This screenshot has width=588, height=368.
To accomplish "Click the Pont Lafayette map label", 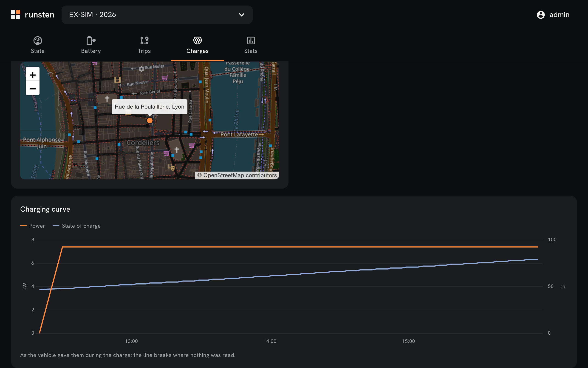I will (x=239, y=134).
